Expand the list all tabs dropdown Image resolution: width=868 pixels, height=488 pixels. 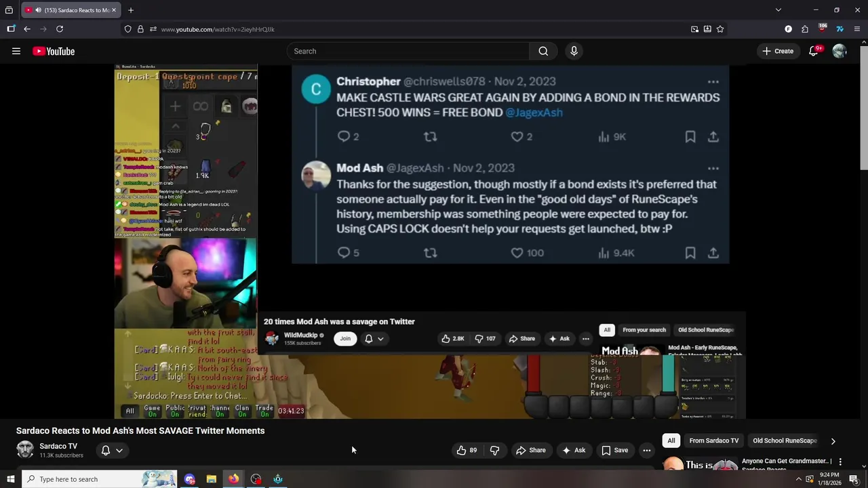pos(778,10)
